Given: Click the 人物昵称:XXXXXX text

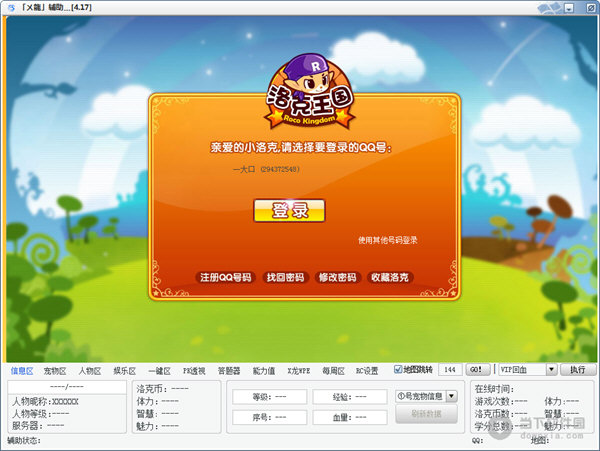Looking at the screenshot, I should [45, 402].
